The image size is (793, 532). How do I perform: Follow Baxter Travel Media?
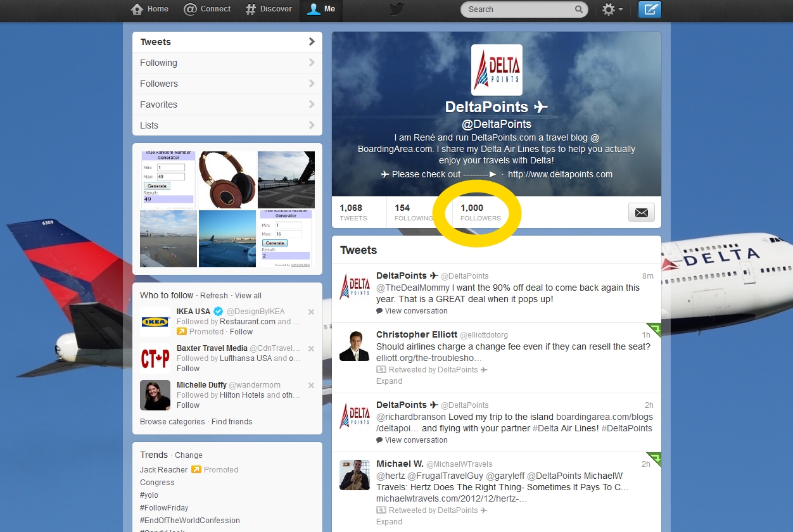click(x=188, y=369)
